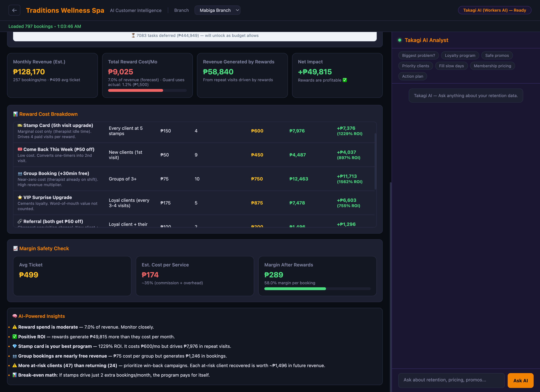Click the Reward Cost Breakdown chart icon
This screenshot has height=392, width=540.
[16, 114]
